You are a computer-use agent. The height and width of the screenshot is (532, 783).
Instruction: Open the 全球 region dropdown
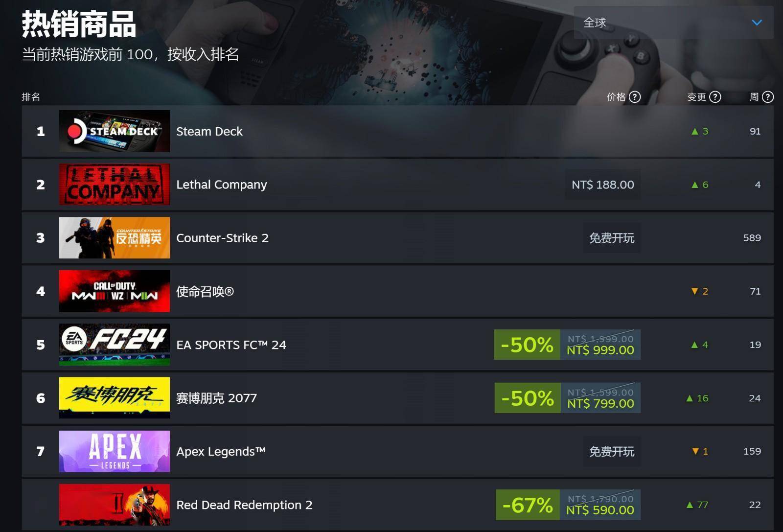673,23
